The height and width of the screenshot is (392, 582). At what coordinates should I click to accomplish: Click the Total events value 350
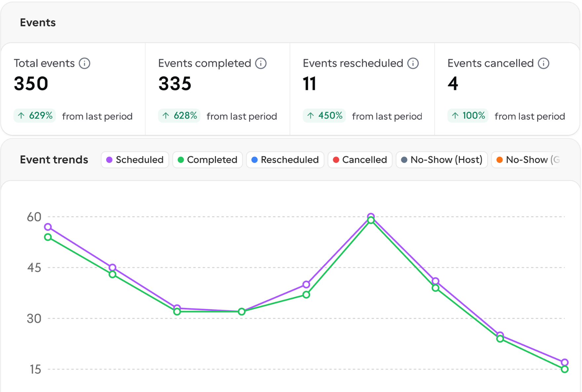[31, 83]
